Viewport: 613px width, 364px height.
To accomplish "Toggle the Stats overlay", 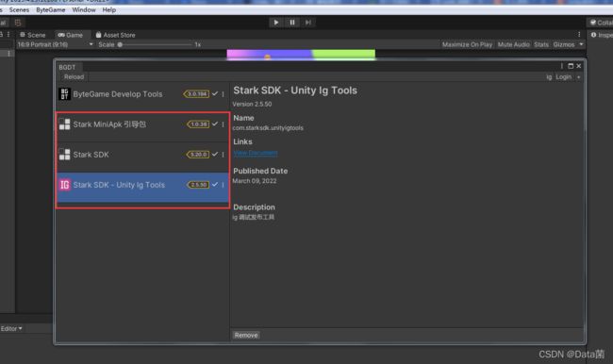I will click(541, 44).
